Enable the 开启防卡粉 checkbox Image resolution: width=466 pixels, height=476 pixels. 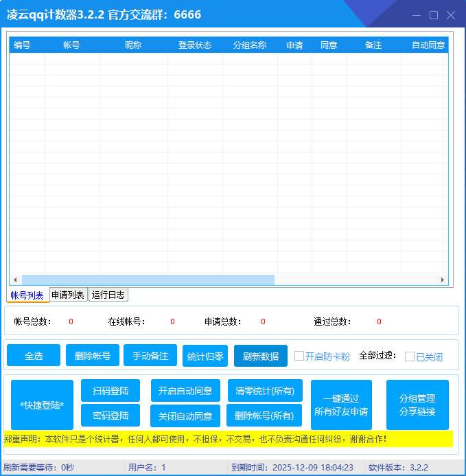coord(299,356)
